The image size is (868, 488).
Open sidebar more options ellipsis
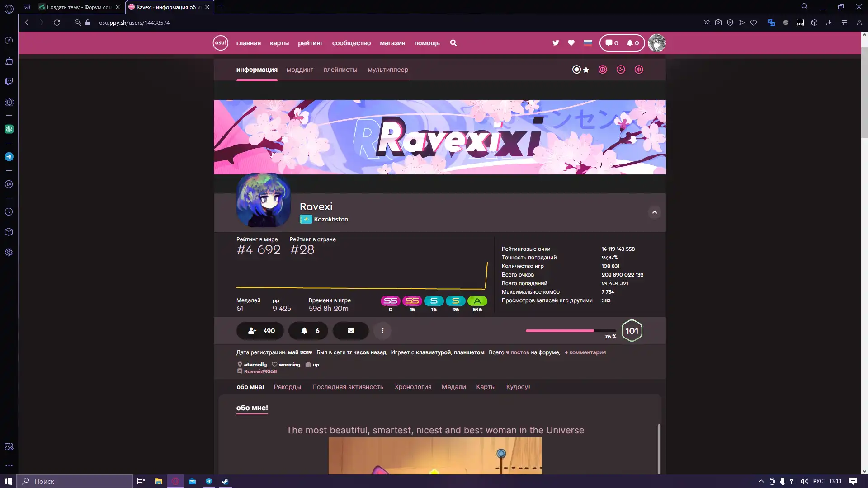click(x=9, y=465)
